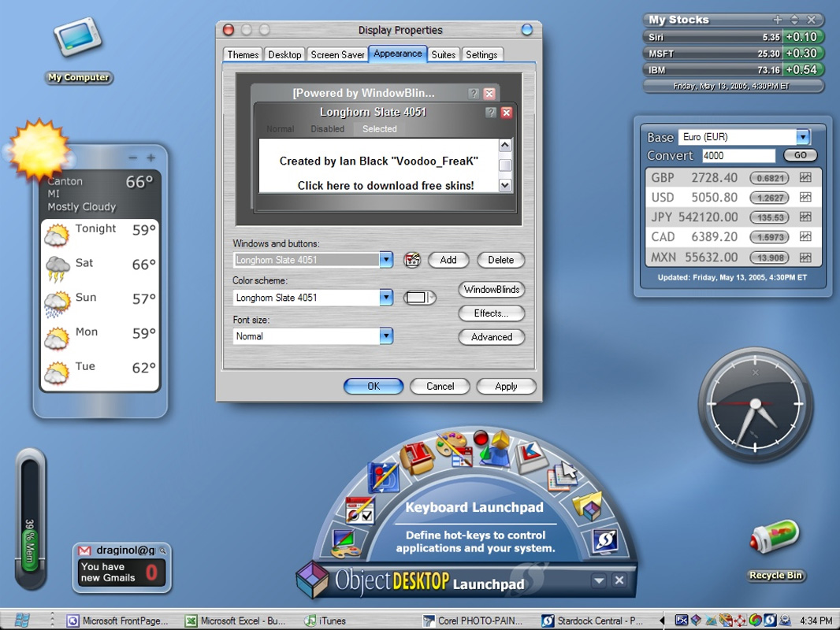Open the Recycle Bin on the desktop
840x630 pixels.
(775, 539)
